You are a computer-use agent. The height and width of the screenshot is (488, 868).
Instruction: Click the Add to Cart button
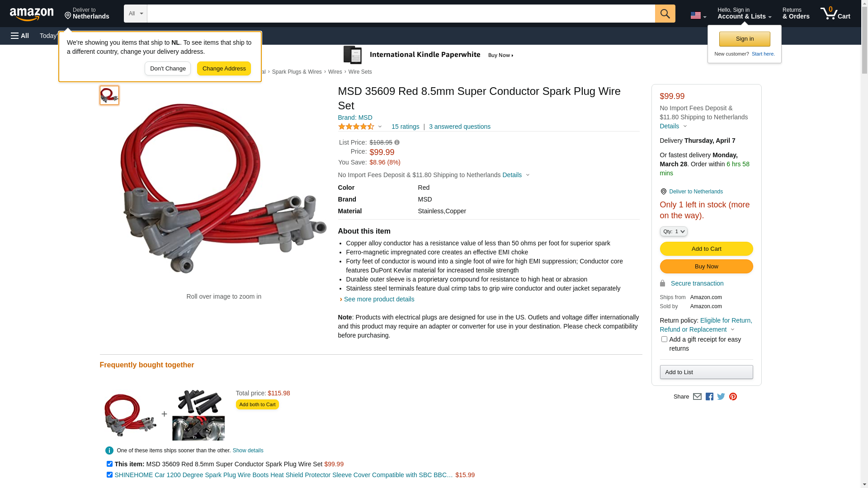tap(706, 249)
